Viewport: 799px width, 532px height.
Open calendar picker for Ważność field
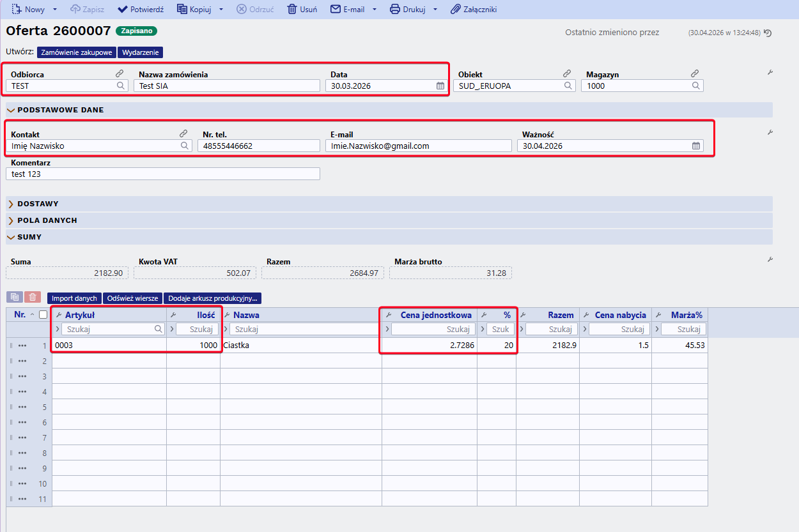(x=696, y=146)
